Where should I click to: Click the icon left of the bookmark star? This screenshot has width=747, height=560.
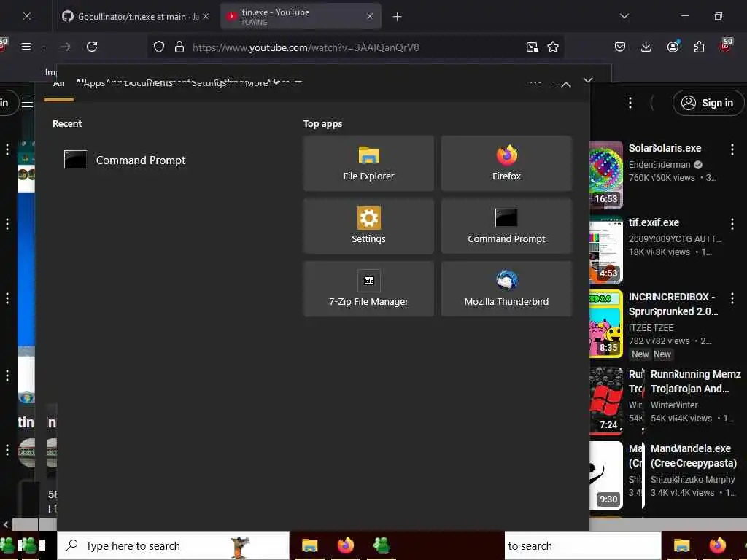click(532, 47)
